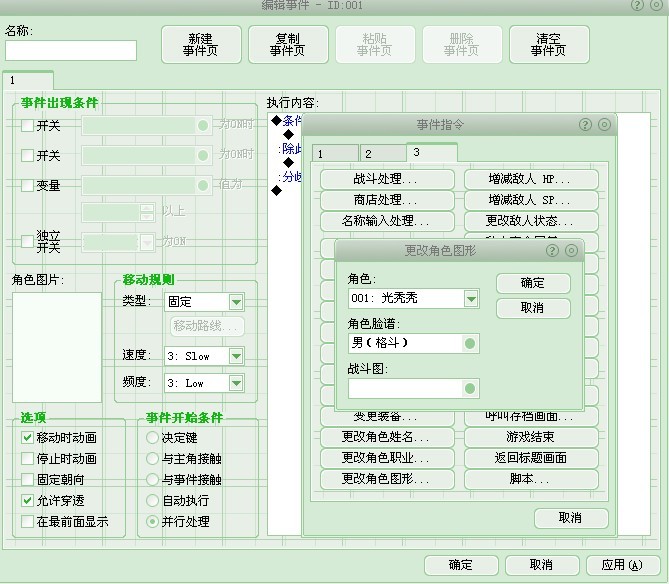Open help in the 事件指令 window

click(585, 125)
